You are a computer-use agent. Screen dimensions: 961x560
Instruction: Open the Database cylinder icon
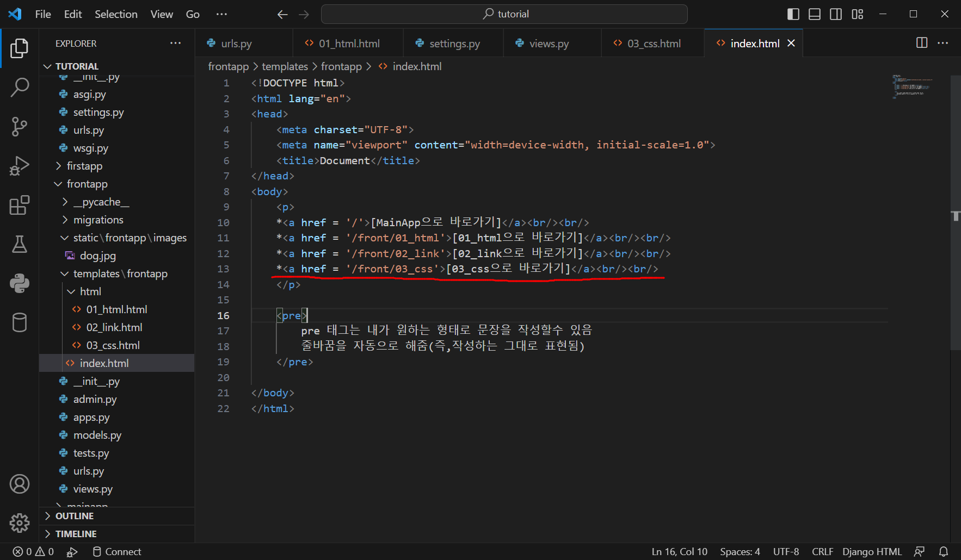(20, 322)
